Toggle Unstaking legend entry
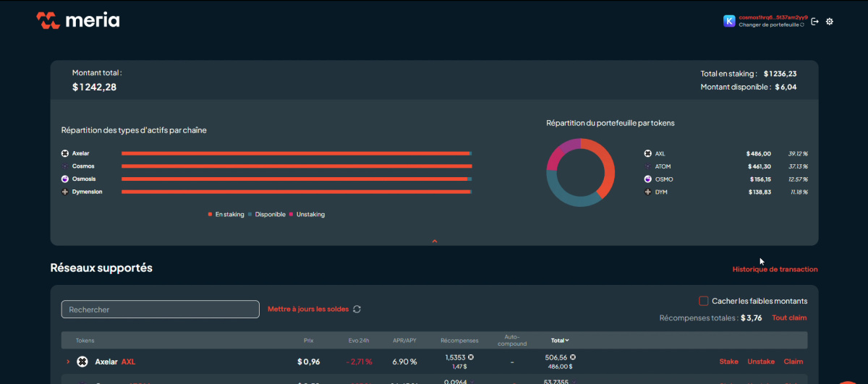868x384 pixels. click(x=307, y=214)
